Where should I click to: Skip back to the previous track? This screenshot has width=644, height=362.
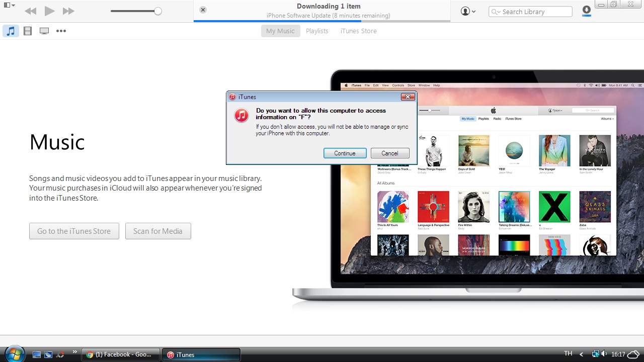(x=30, y=11)
